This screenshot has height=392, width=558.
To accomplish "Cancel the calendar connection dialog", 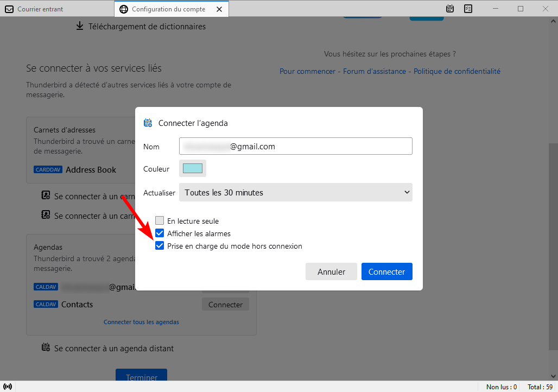I will point(331,271).
